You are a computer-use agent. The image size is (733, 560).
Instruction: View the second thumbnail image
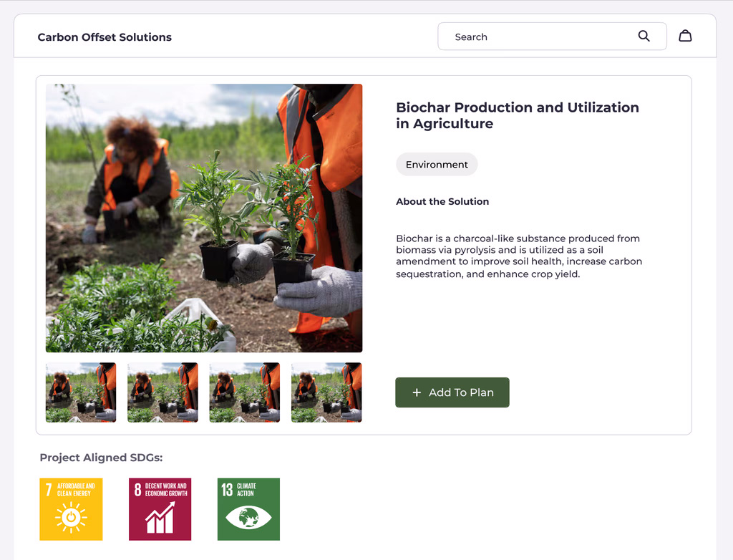click(x=162, y=392)
